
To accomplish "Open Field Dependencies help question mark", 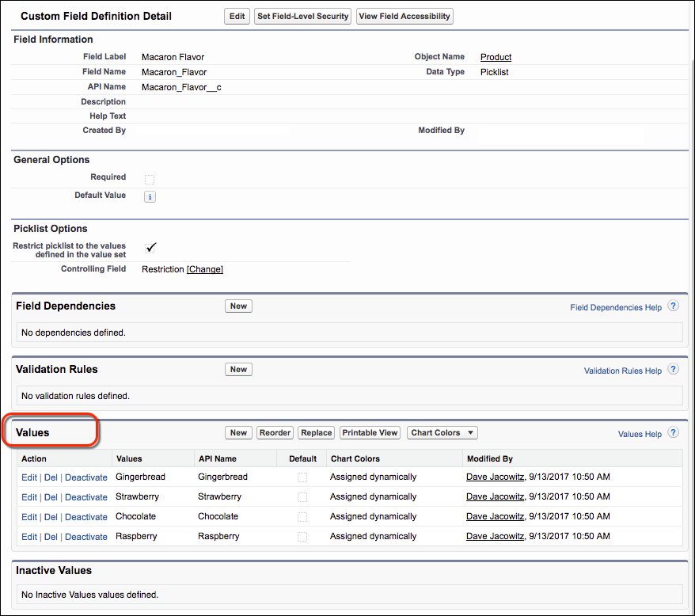I will (x=672, y=305).
